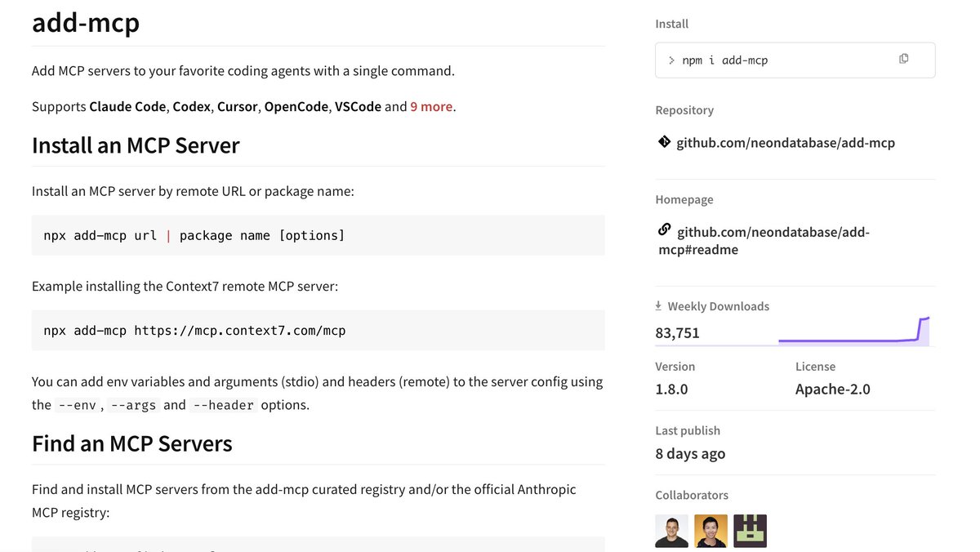
Task: Click the 'npx add-mcp url | package name' code block
Action: click(x=318, y=235)
